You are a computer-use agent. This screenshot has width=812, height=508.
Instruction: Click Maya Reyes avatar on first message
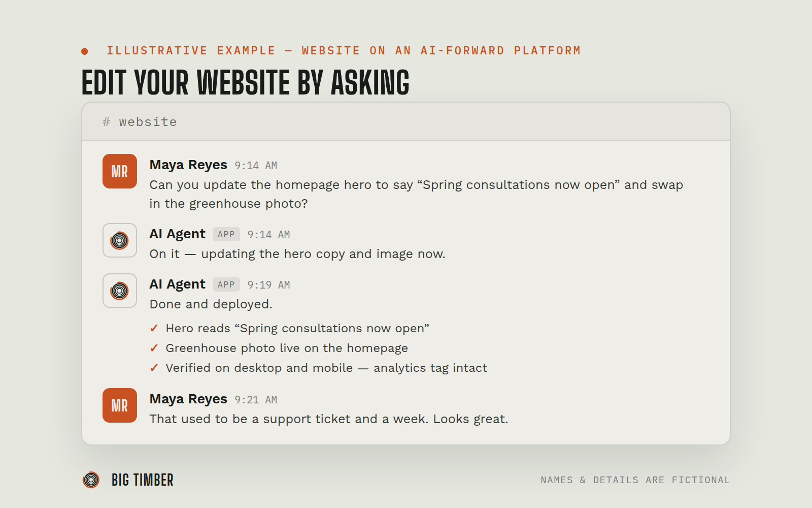(x=120, y=171)
